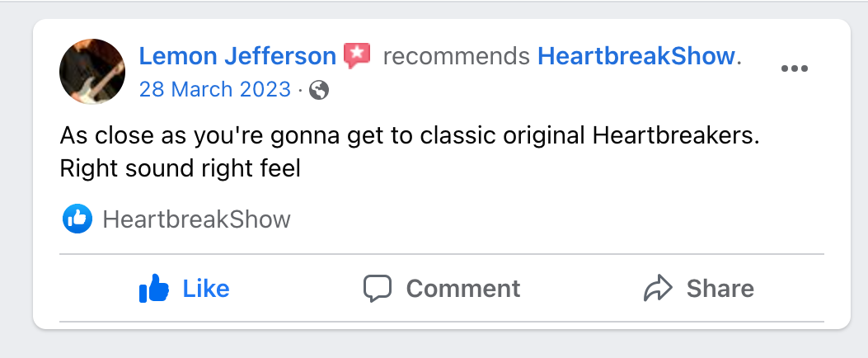Visit the HeartbreakShow page from the header
The width and height of the screenshot is (868, 358).
click(x=636, y=56)
